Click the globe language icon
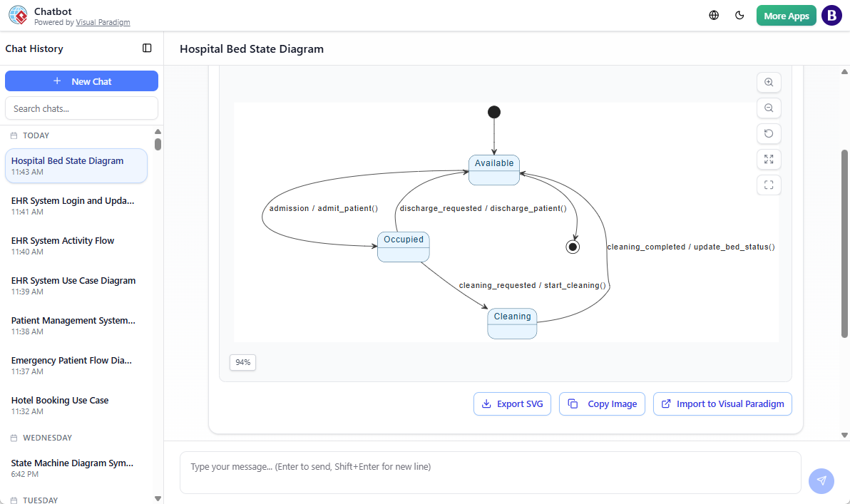Screen dimensions: 850x504 coord(714,16)
